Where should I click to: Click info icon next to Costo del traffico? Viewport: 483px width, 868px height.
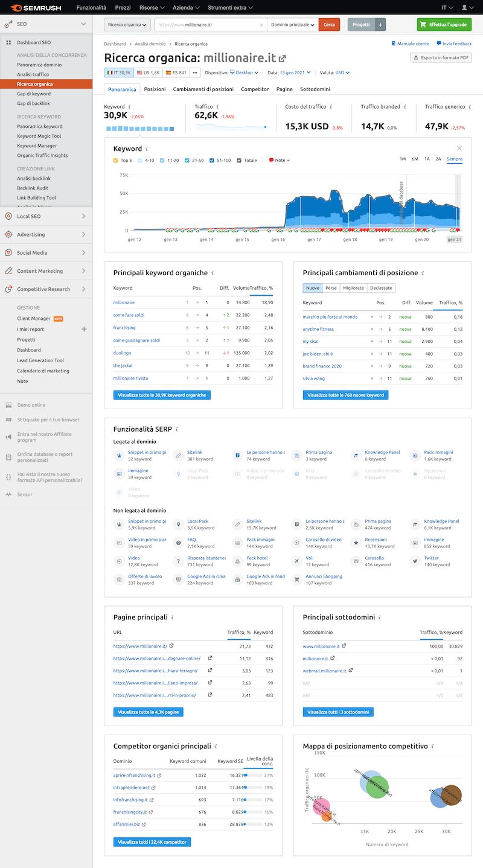[x=331, y=107]
